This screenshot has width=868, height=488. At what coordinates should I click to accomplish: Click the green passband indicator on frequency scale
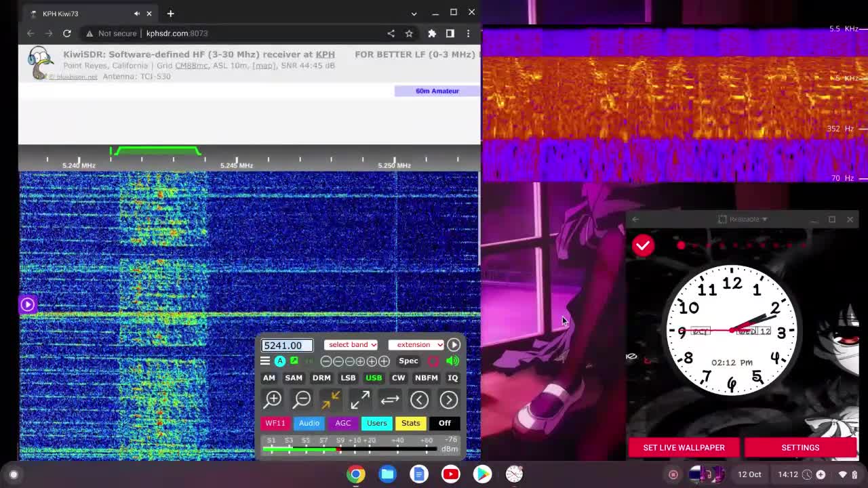click(x=157, y=150)
